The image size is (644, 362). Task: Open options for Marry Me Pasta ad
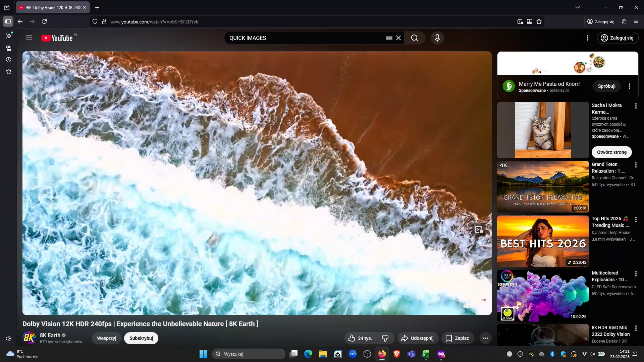(630, 86)
